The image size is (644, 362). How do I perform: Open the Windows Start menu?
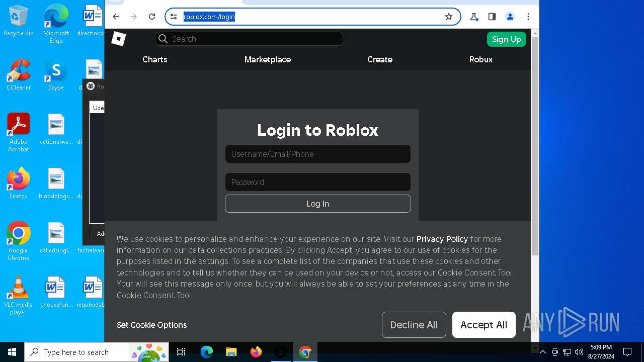pos(12,352)
